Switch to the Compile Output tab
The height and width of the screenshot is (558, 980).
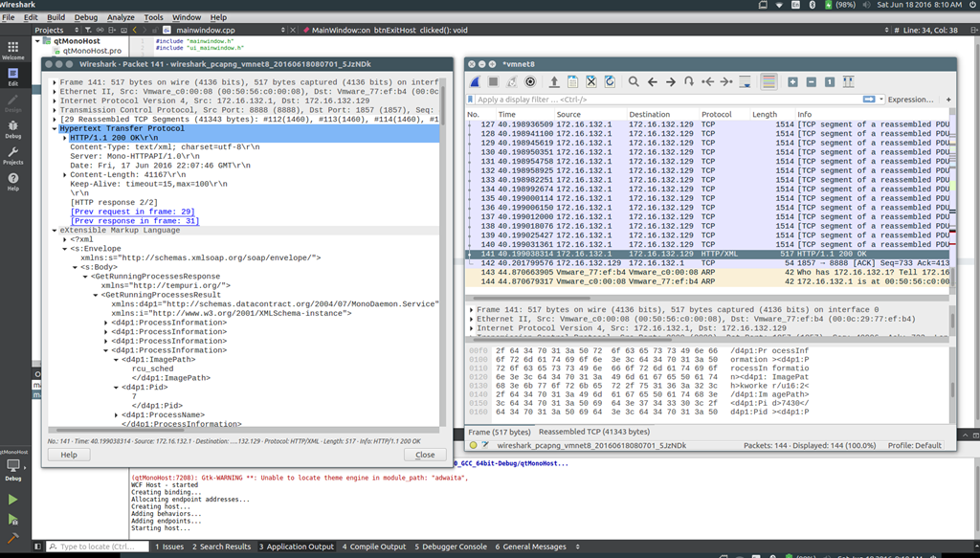click(374, 547)
